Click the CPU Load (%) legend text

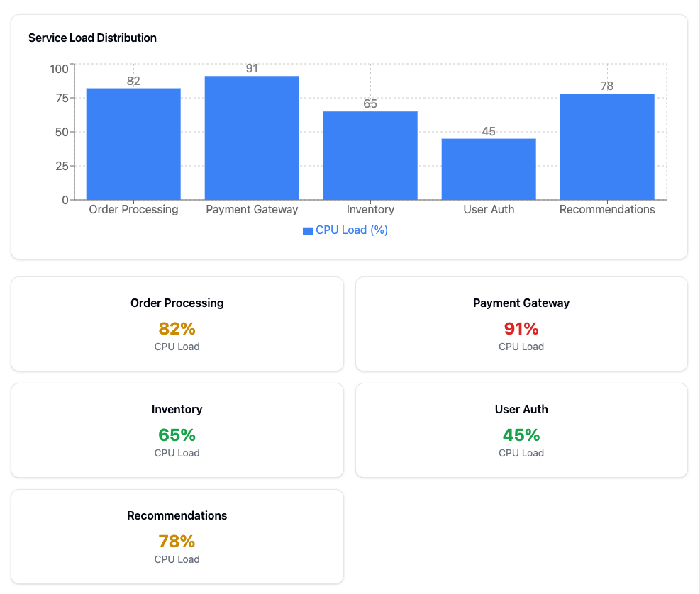(x=352, y=230)
